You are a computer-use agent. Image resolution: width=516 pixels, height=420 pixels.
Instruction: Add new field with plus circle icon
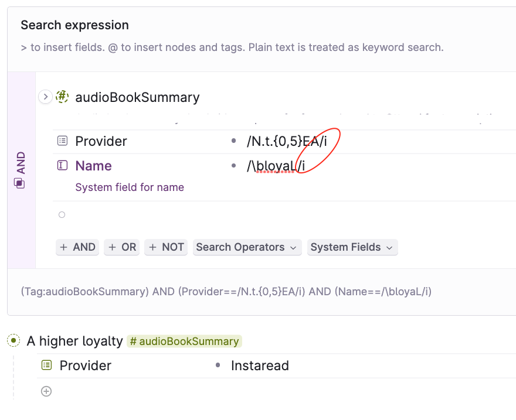tap(46, 391)
